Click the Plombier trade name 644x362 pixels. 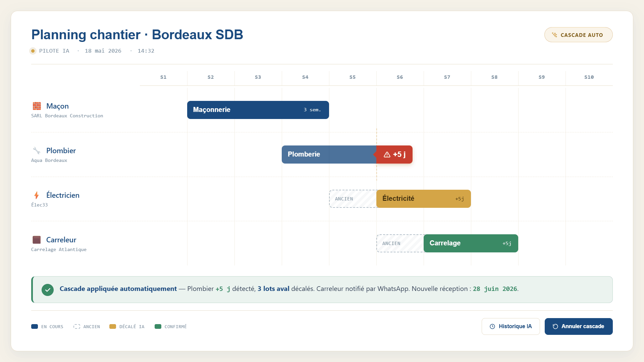pos(61,150)
